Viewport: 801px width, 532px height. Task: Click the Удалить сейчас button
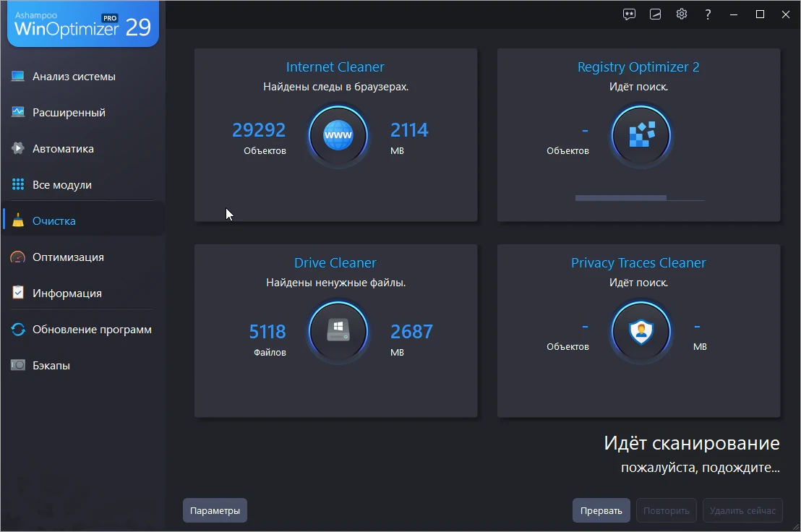click(742, 510)
